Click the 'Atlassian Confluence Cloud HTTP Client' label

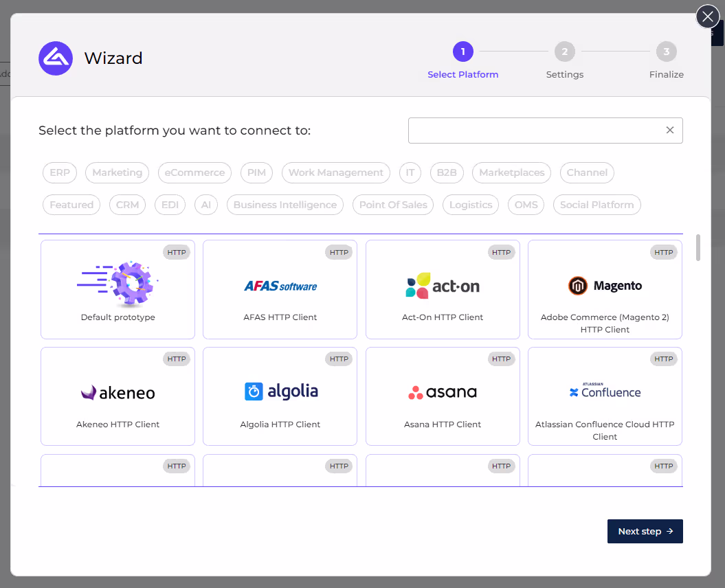coord(605,431)
